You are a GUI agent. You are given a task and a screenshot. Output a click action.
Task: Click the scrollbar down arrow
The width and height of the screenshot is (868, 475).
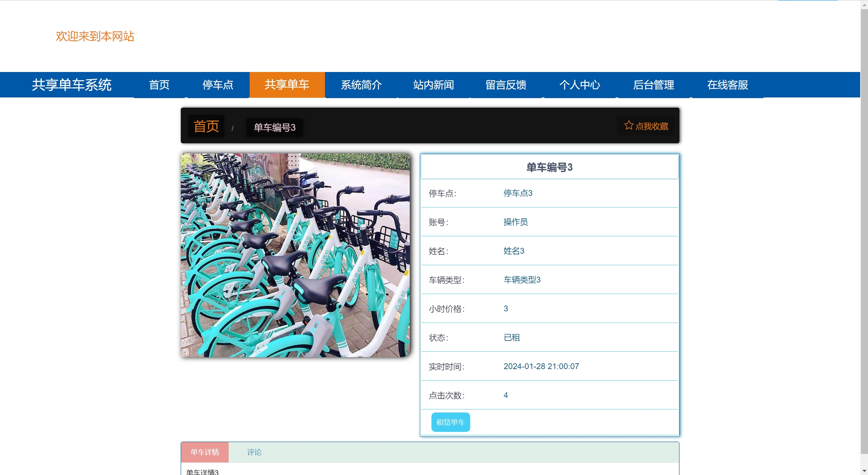tap(864, 471)
